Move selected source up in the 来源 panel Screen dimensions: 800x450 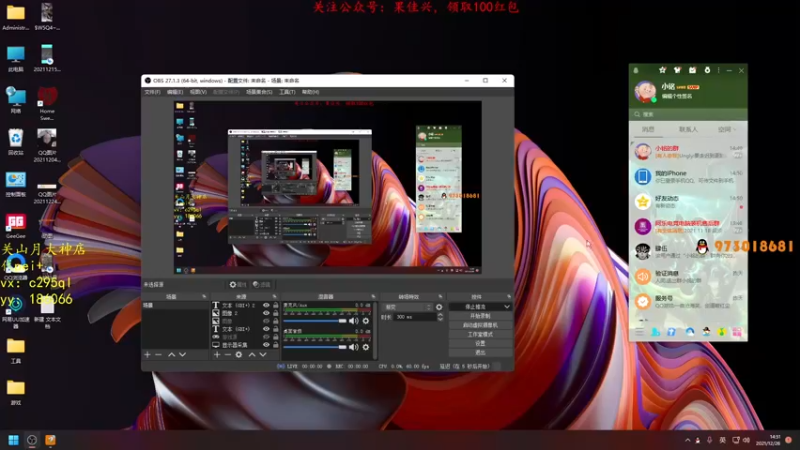[252, 355]
